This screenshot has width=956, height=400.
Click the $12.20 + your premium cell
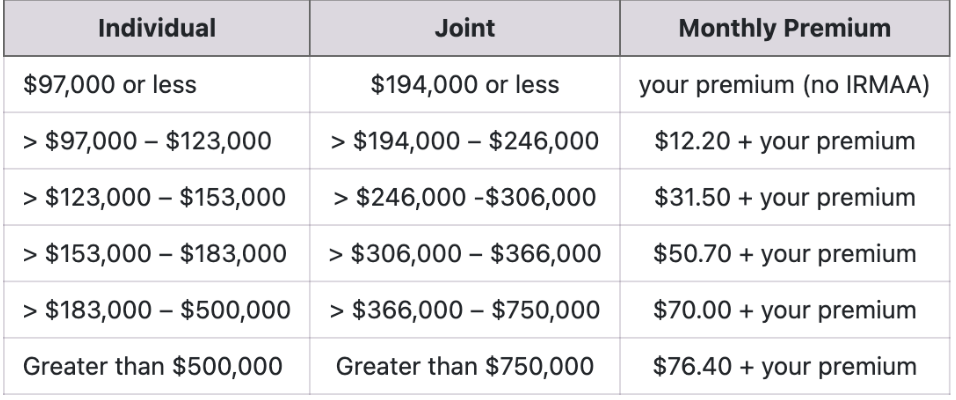coord(785,141)
